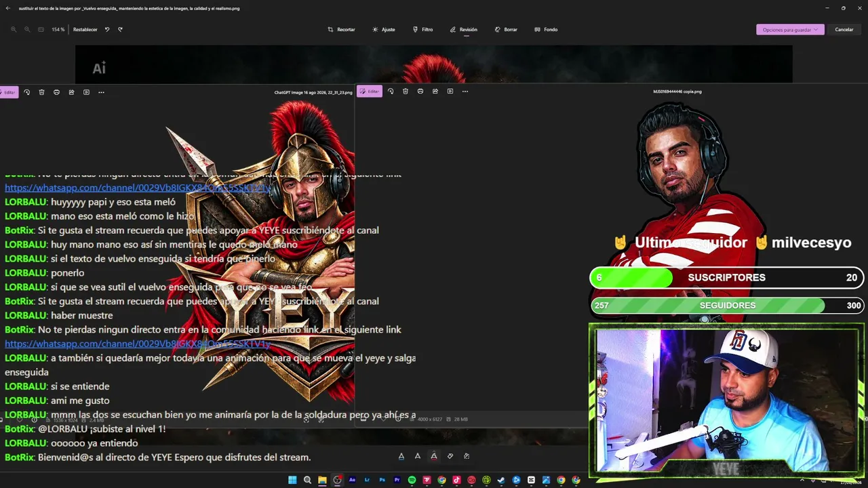Open Spotify from the taskbar
This screenshot has height=488, width=868.
(x=412, y=481)
